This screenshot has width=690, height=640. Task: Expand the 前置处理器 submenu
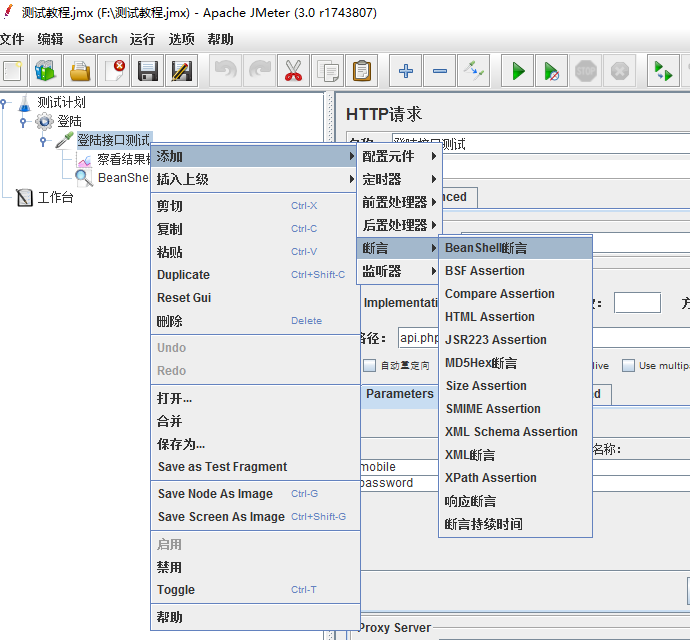pos(399,202)
